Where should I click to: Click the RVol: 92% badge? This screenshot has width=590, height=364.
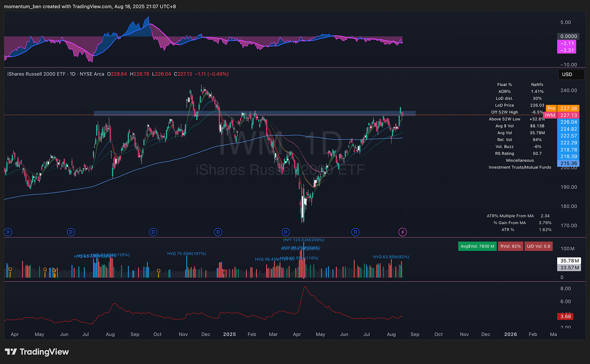511,246
